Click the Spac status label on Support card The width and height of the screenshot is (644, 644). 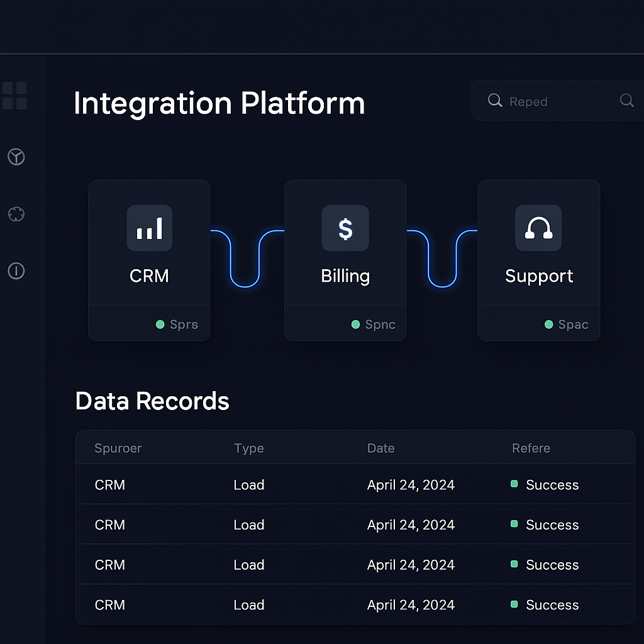coord(574,325)
